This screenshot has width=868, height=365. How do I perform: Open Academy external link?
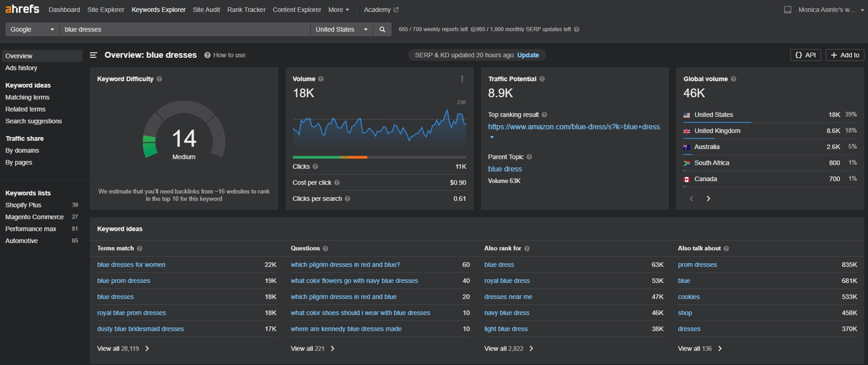point(381,10)
